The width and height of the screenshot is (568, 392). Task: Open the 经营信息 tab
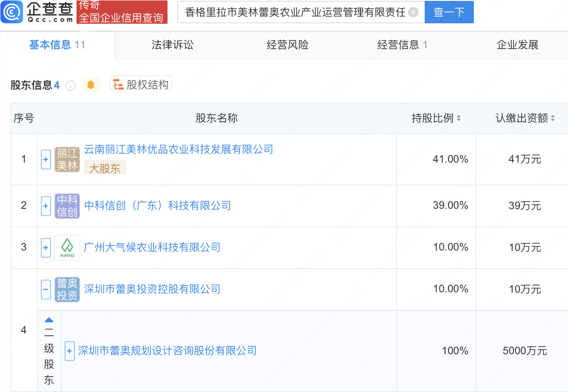(402, 45)
